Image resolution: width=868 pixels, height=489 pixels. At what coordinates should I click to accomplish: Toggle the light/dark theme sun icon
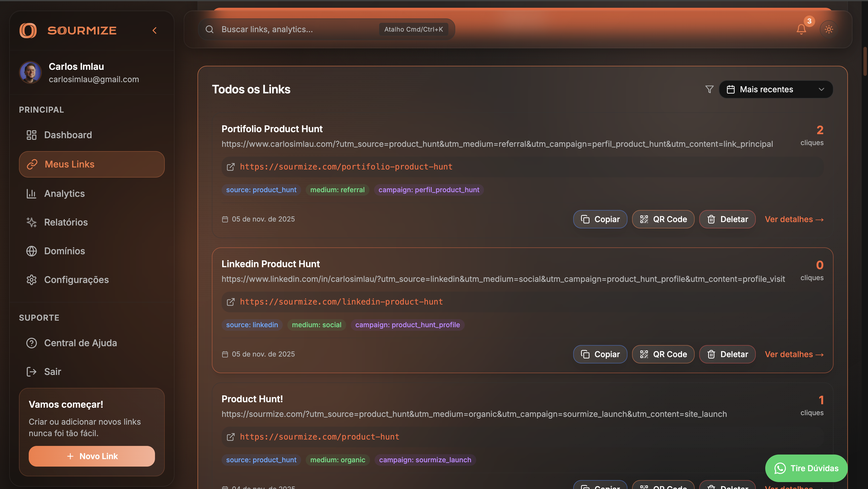point(829,29)
